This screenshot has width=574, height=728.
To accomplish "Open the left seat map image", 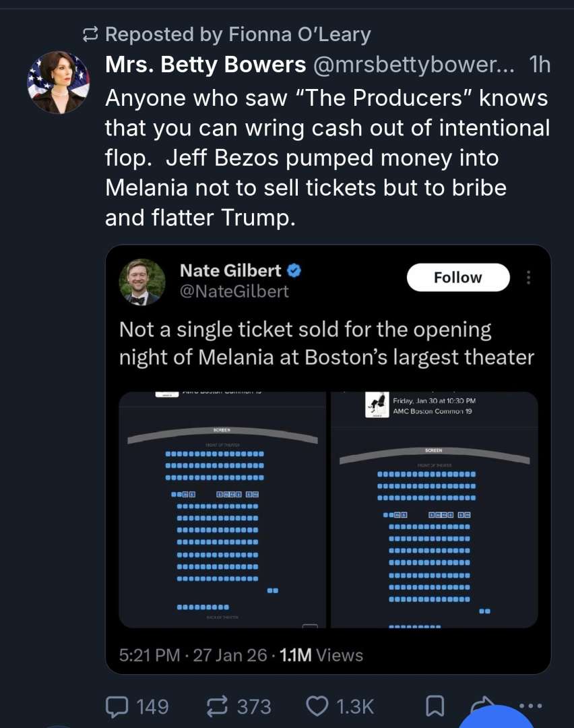I will (x=222, y=510).
